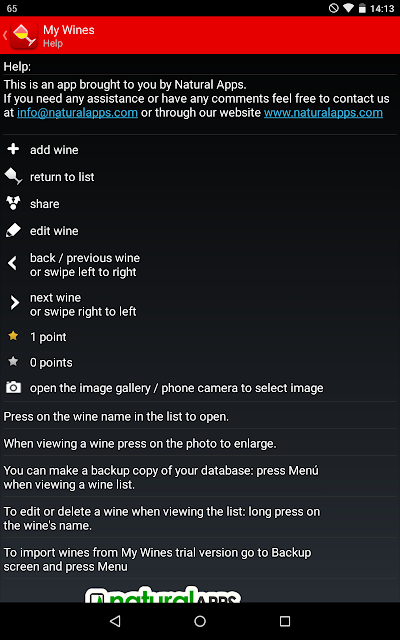Tap the Natural Apps logo image
Image resolution: width=400 pixels, height=640 pixels.
point(163,594)
